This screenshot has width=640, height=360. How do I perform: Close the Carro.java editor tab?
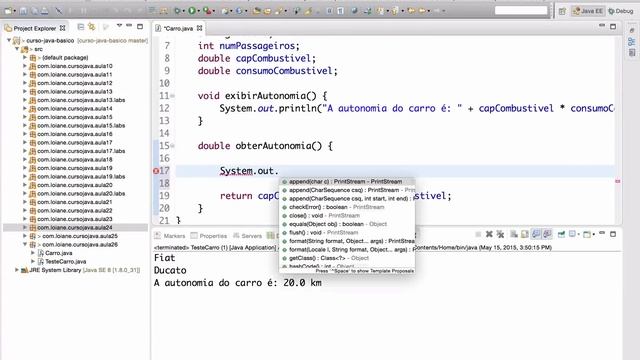click(199, 28)
